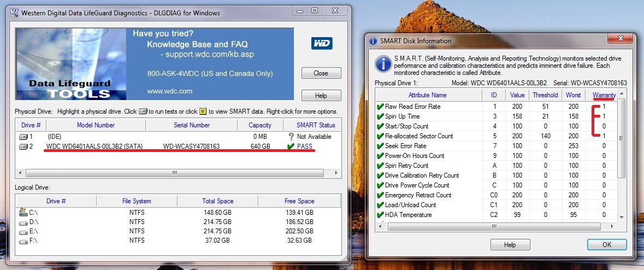Click the run tests icon in instructions

click(143, 111)
